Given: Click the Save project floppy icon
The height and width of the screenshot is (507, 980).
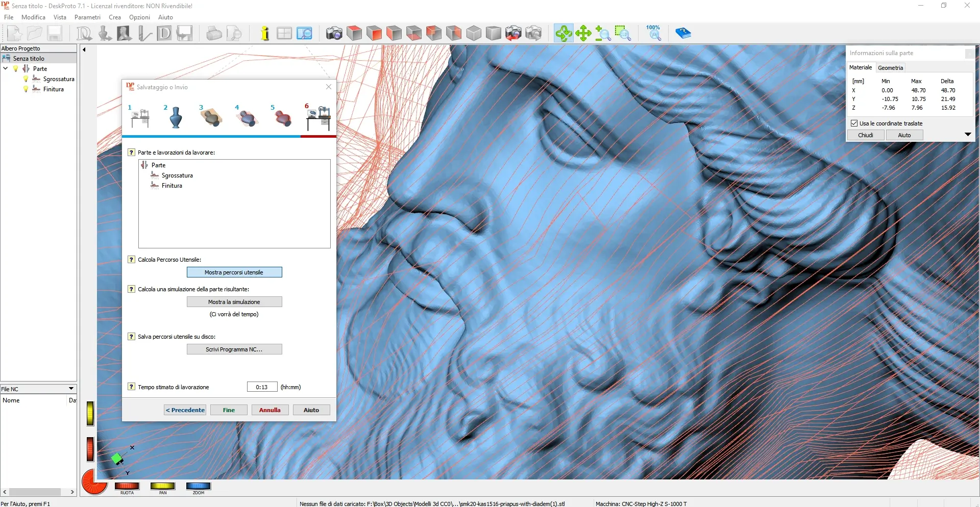Looking at the screenshot, I should coord(55,34).
